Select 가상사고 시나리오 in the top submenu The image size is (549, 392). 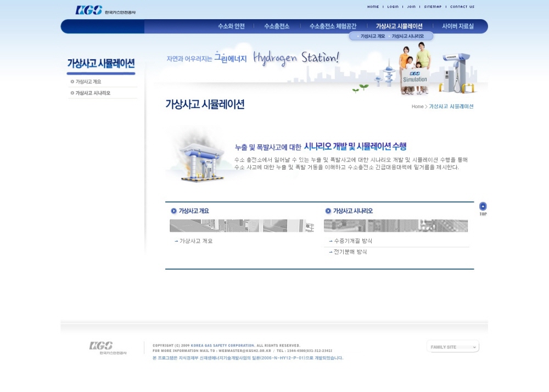[x=408, y=36]
